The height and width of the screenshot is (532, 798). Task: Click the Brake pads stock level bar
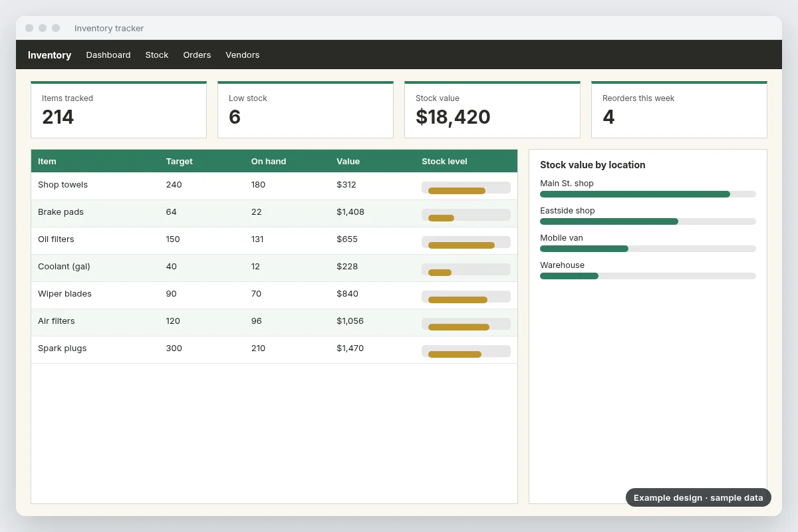pos(466,215)
